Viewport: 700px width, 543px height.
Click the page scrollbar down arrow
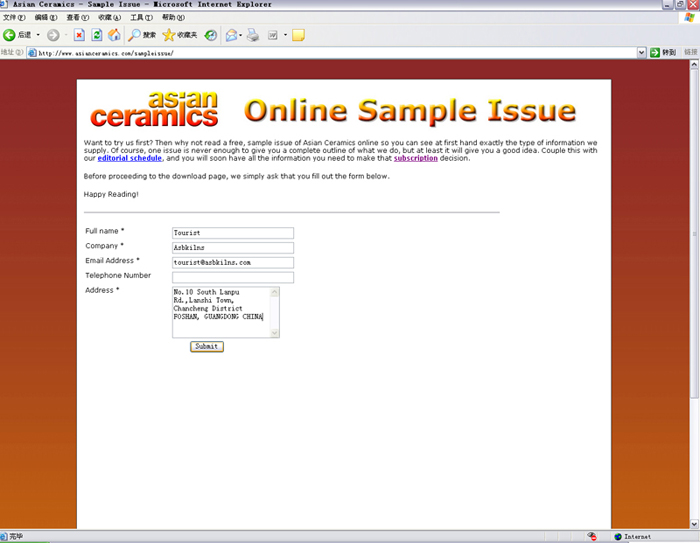click(x=694, y=524)
